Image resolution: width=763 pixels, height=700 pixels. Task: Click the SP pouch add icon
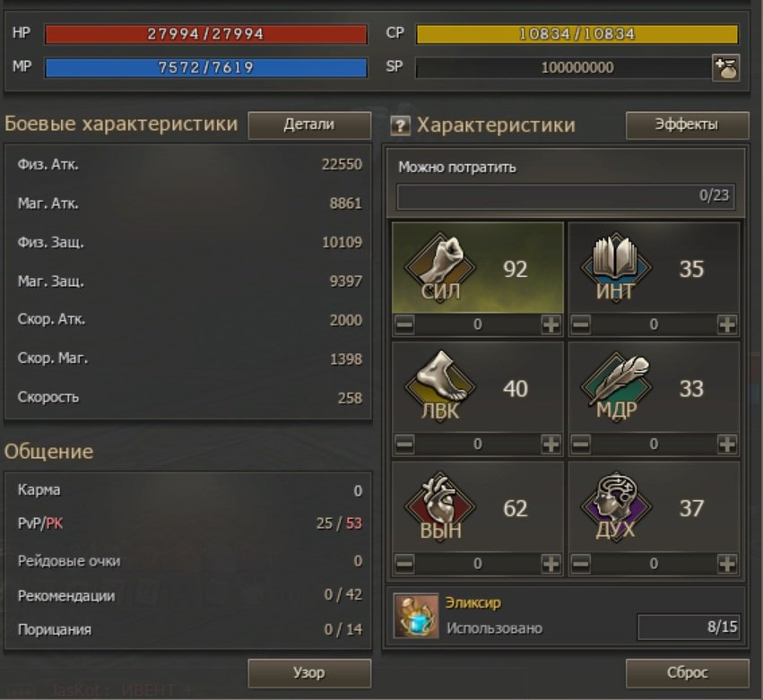[725, 67]
